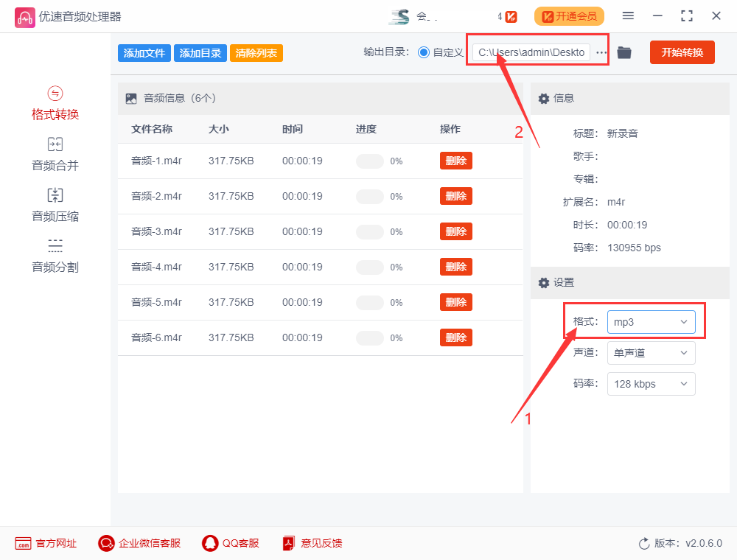This screenshot has width=737, height=560.
Task: Open 企业微信客服 link text
Action: point(150,544)
